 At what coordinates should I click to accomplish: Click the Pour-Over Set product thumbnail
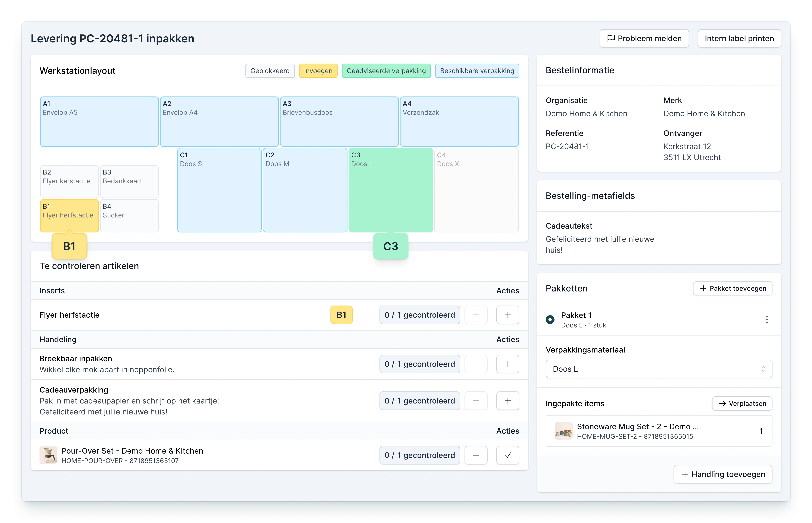pos(48,455)
